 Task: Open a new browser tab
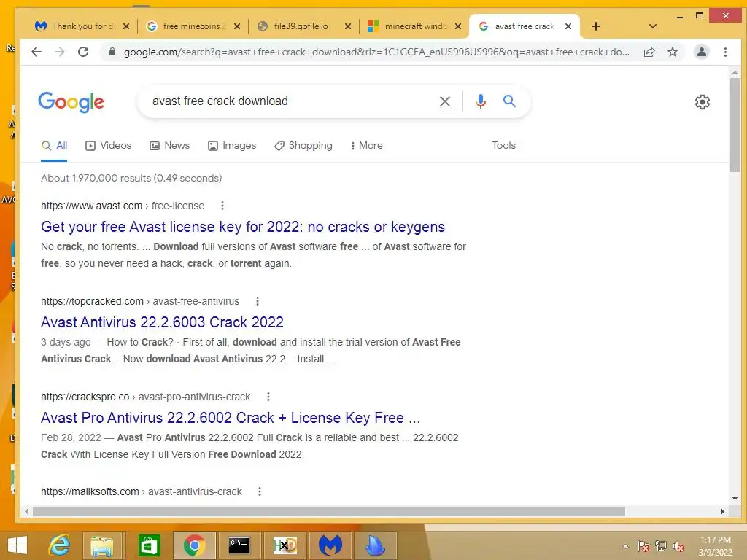pos(595,26)
